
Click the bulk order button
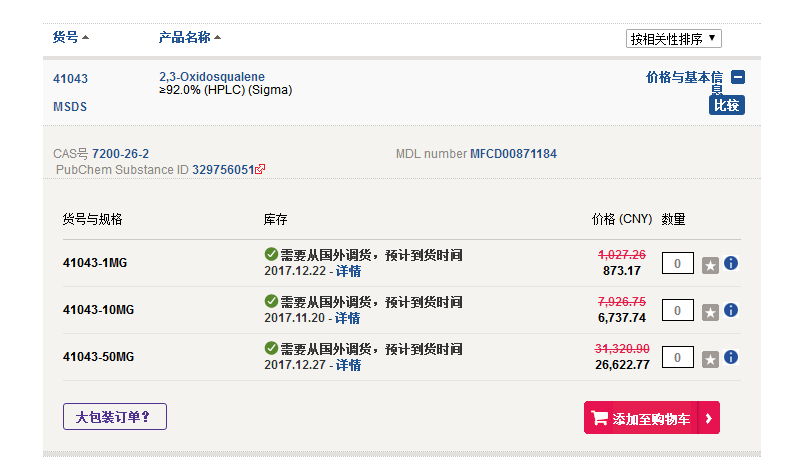[114, 417]
